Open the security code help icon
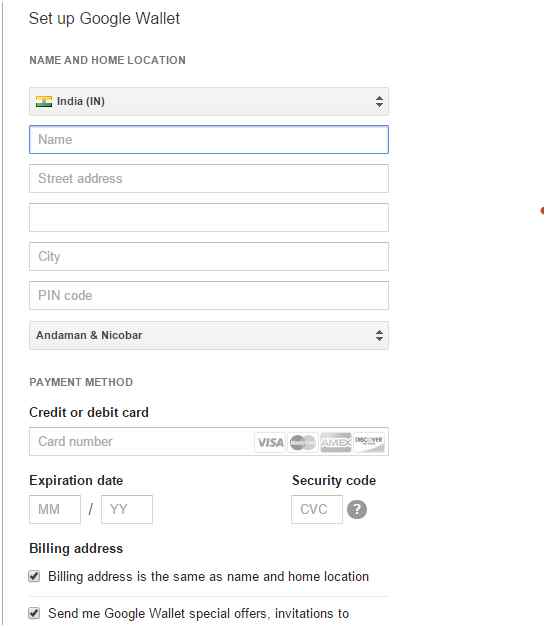The width and height of the screenshot is (546, 627). (x=357, y=509)
